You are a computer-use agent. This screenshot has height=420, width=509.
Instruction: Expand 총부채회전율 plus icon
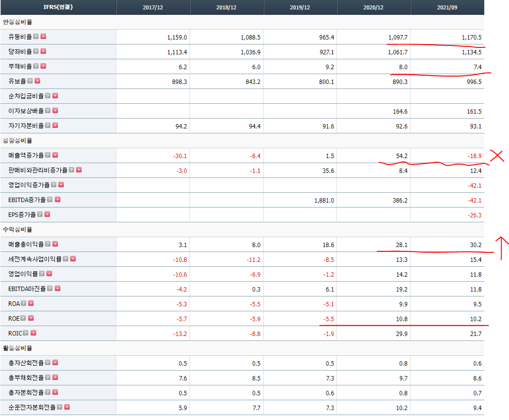(x=55, y=378)
